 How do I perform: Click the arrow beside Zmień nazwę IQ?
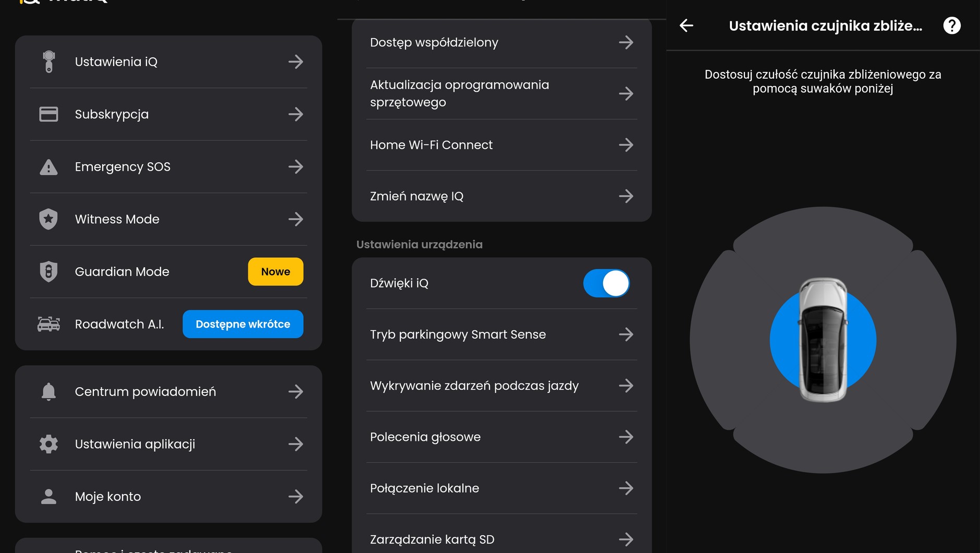point(626,196)
